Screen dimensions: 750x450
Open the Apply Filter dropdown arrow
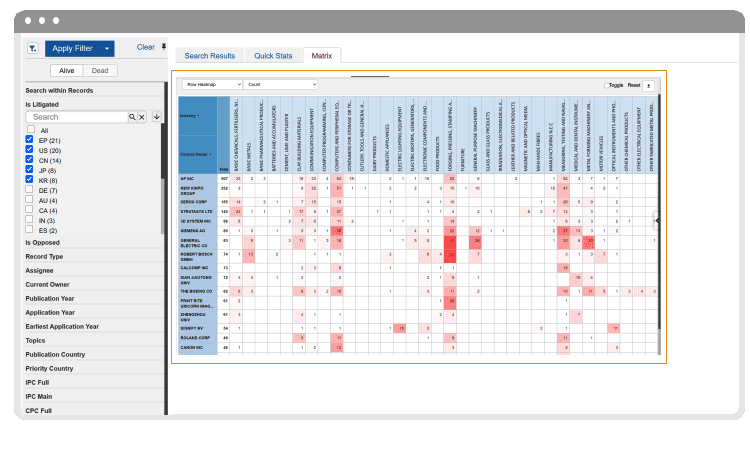(x=107, y=48)
